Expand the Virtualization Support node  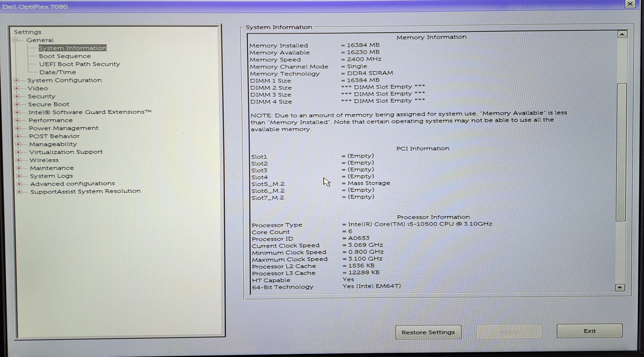click(18, 152)
